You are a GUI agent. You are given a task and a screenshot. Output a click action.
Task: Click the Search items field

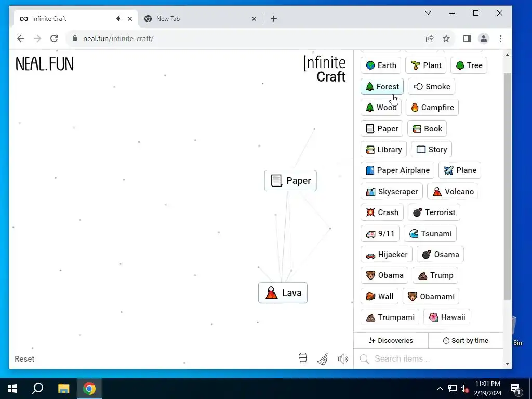(428, 358)
